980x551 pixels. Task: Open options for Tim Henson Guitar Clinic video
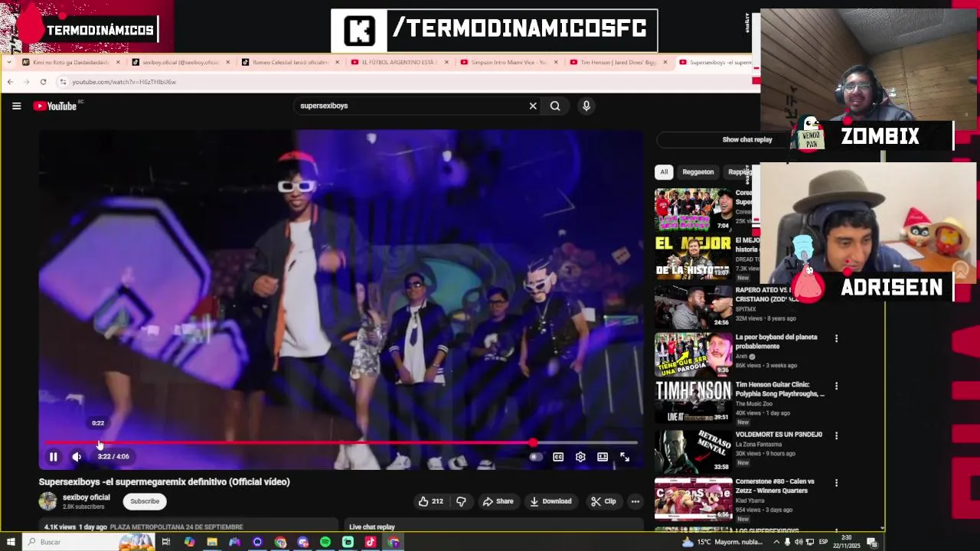836,386
